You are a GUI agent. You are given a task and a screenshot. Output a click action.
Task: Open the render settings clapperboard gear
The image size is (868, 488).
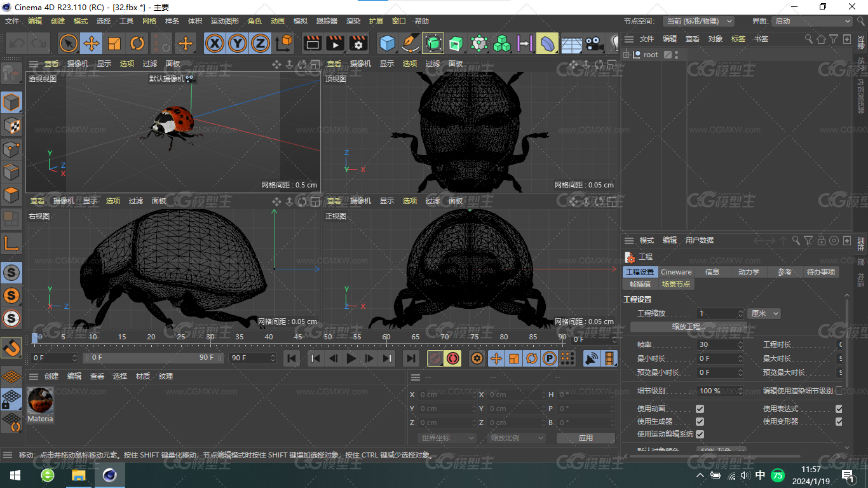[x=358, y=43]
